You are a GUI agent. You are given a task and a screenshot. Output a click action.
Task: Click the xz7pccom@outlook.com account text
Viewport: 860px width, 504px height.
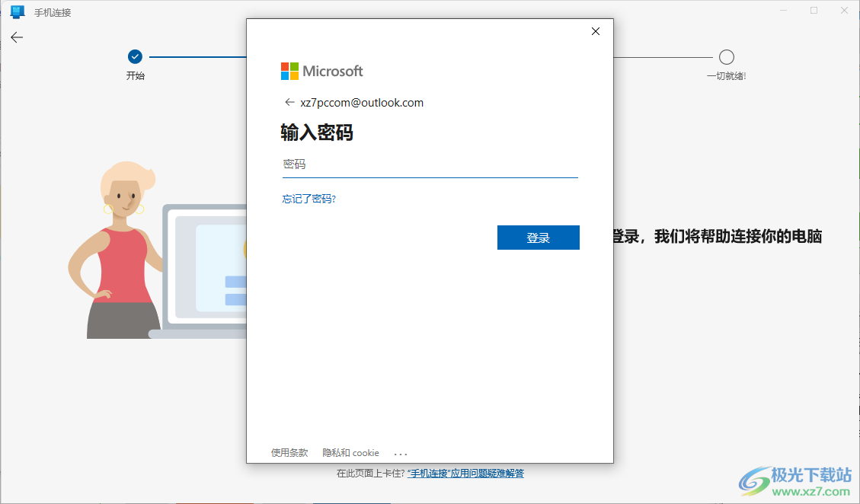click(x=362, y=103)
